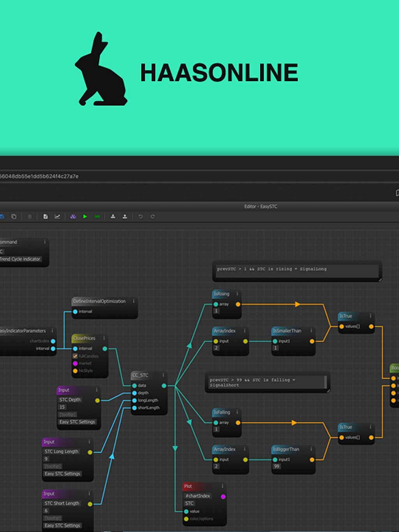Toggle the fullCandles checkbox in ClosePrices
The height and width of the screenshot is (532, 399).
pos(75,356)
